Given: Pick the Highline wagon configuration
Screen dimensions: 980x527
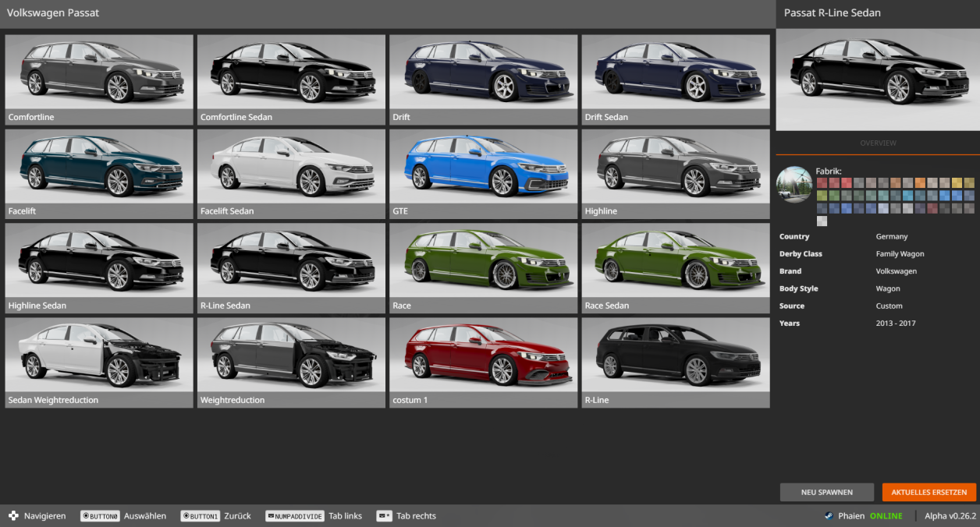Looking at the screenshot, I should [676, 174].
